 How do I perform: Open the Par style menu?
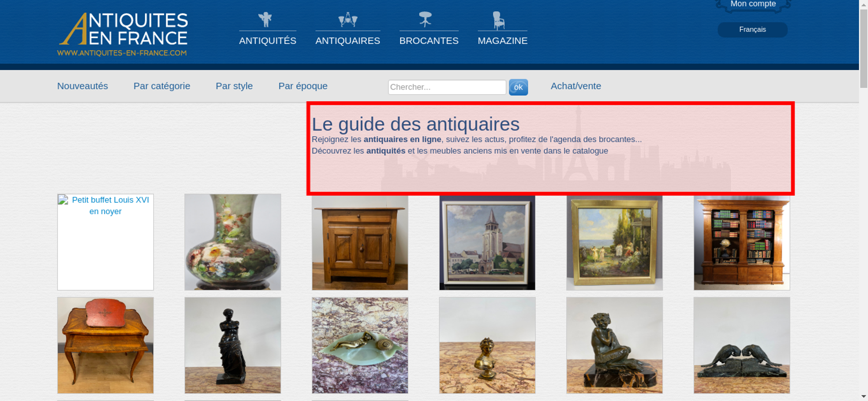(234, 86)
